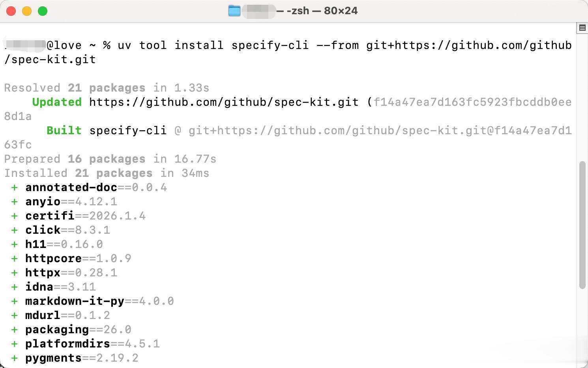Click the pygments==2.19.2 entry
Image resolution: width=588 pixels, height=368 pixels.
[x=82, y=358]
